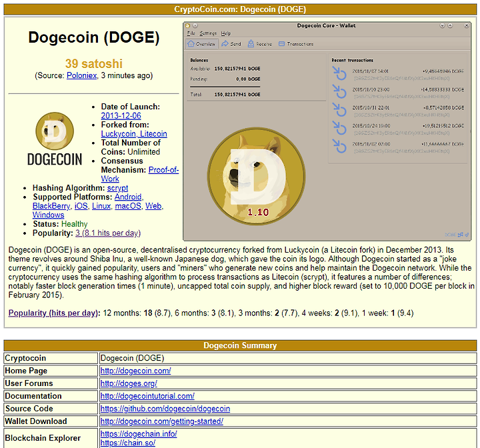Select the Android platform link

[x=128, y=197]
